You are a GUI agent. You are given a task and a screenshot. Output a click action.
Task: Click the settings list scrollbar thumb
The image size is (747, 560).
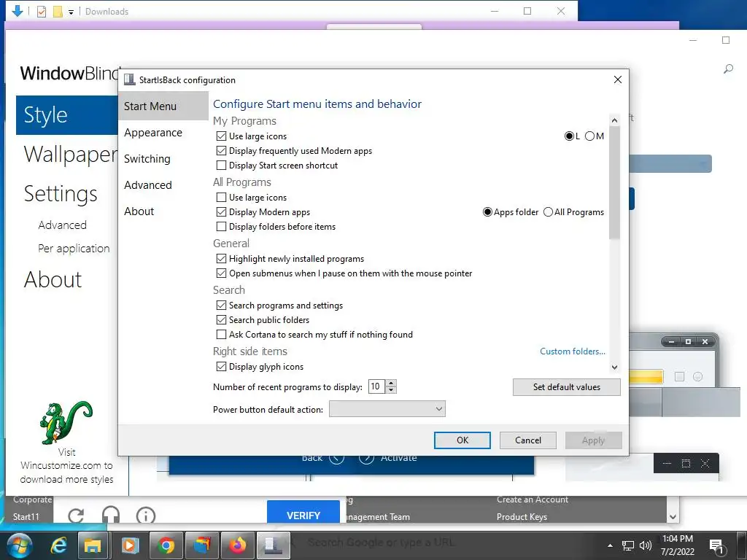pos(614,183)
